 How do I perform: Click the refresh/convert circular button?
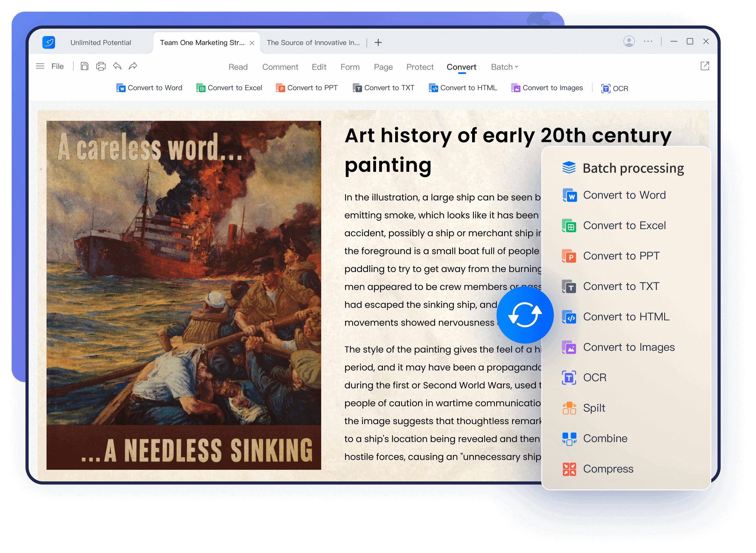pos(525,316)
